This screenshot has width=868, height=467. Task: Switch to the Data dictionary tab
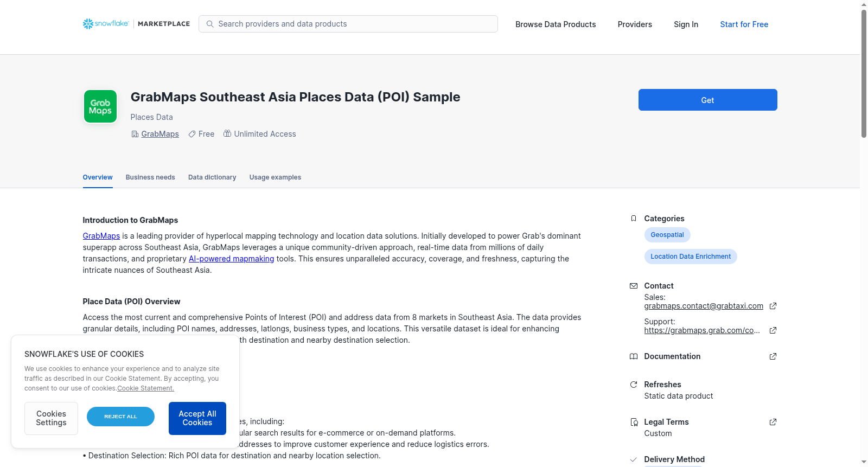click(212, 177)
